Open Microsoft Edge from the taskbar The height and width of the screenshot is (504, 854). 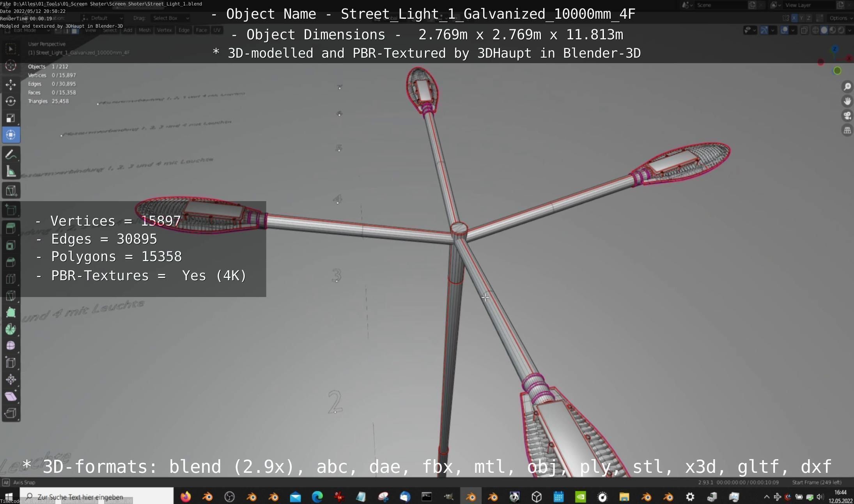(x=317, y=497)
